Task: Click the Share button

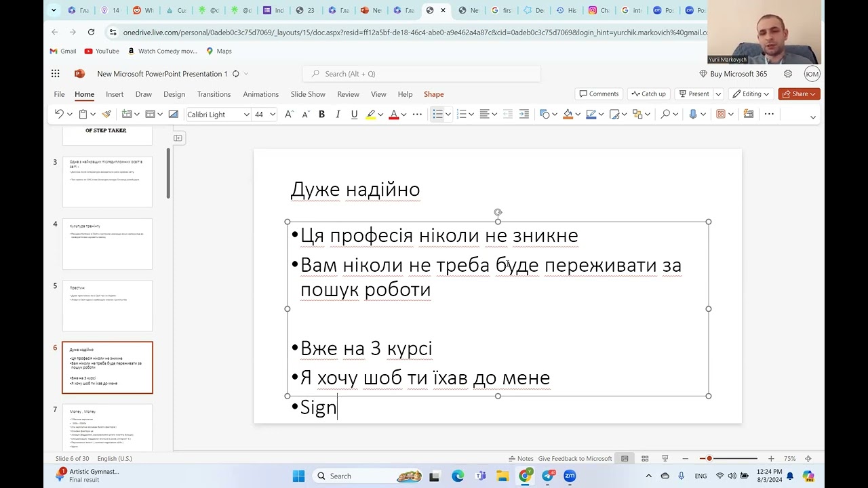Action: tap(799, 94)
